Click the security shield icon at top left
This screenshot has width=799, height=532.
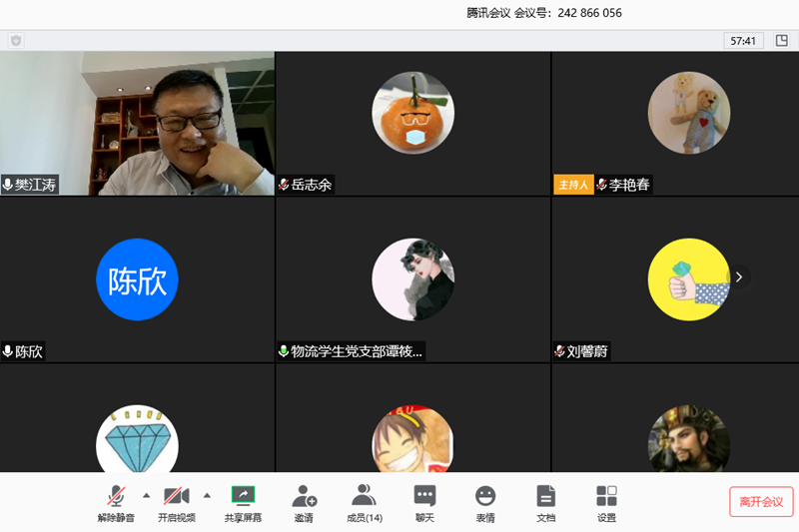coord(16,41)
